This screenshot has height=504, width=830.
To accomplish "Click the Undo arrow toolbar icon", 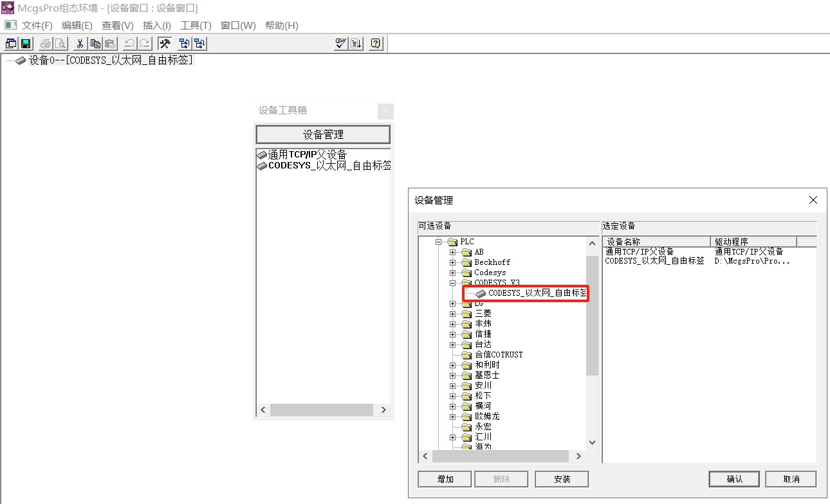I will tap(130, 44).
